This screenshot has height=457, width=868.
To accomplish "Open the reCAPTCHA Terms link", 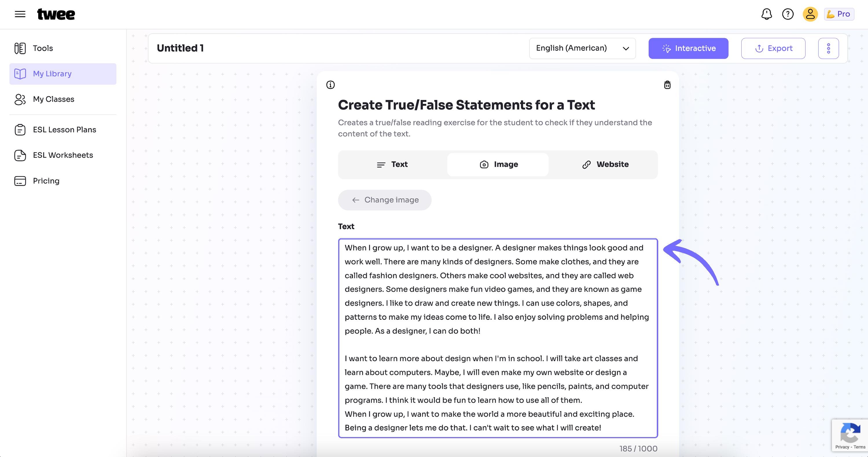I will (x=860, y=447).
